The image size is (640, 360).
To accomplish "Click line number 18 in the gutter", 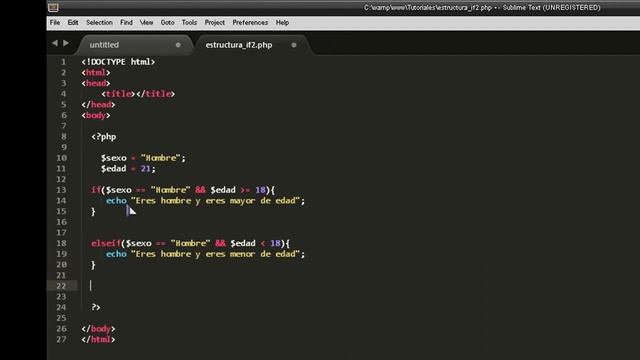I will (61, 243).
